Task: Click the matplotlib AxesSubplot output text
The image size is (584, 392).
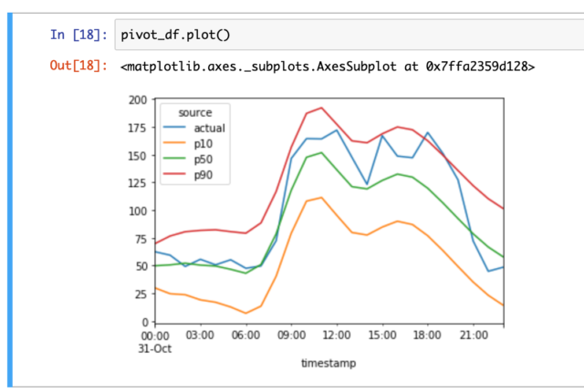Action: click(328, 67)
